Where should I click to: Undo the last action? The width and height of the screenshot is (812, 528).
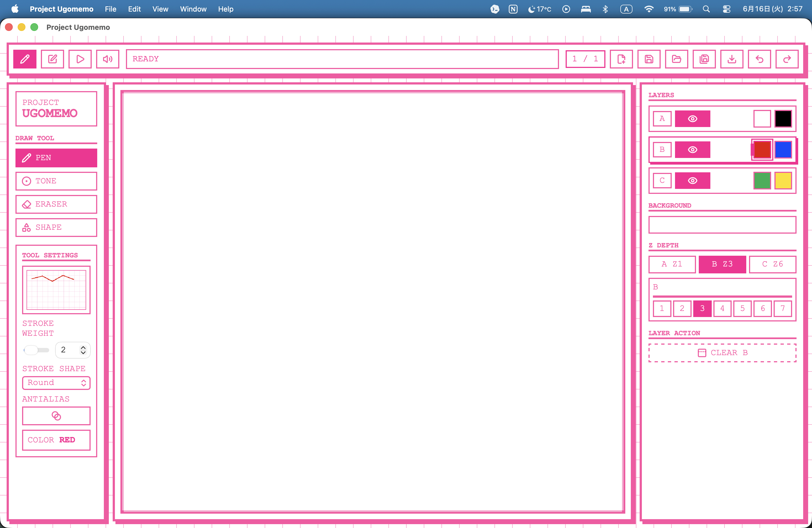tap(760, 59)
